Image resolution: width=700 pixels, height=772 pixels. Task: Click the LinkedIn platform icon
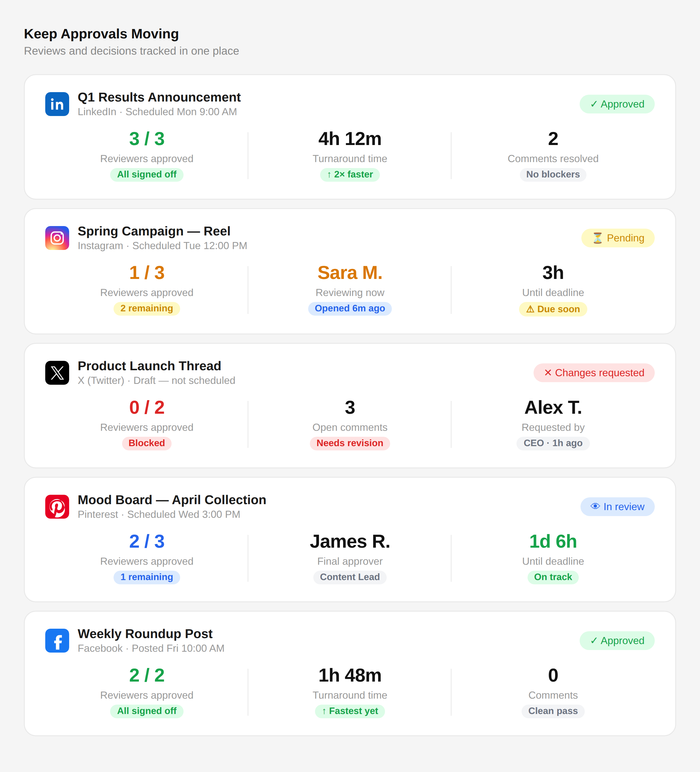(x=57, y=104)
